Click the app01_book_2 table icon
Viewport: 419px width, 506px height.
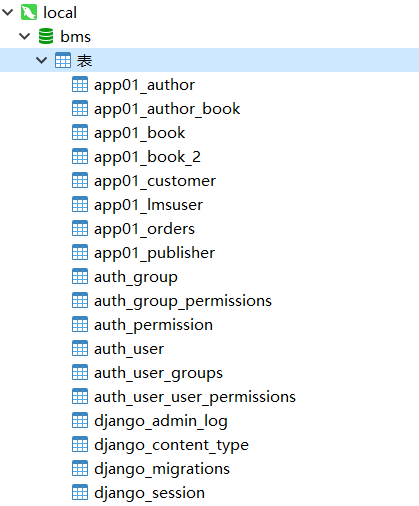click(80, 156)
